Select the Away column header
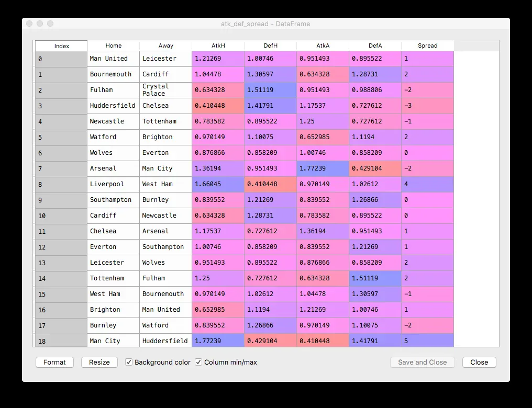Viewport: 532px width, 408px height. coord(166,46)
